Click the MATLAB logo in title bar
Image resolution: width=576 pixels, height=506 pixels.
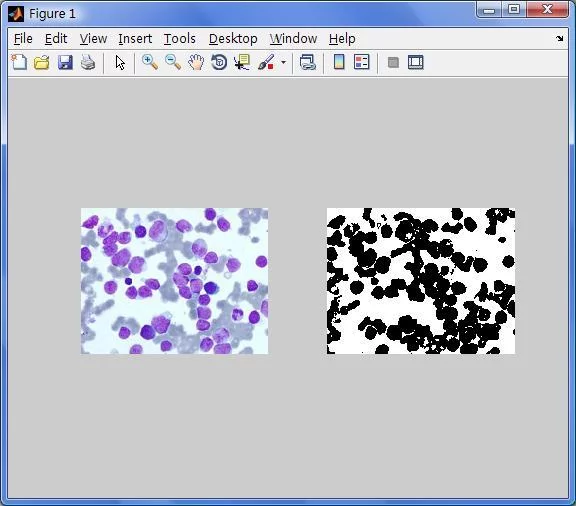16,14
